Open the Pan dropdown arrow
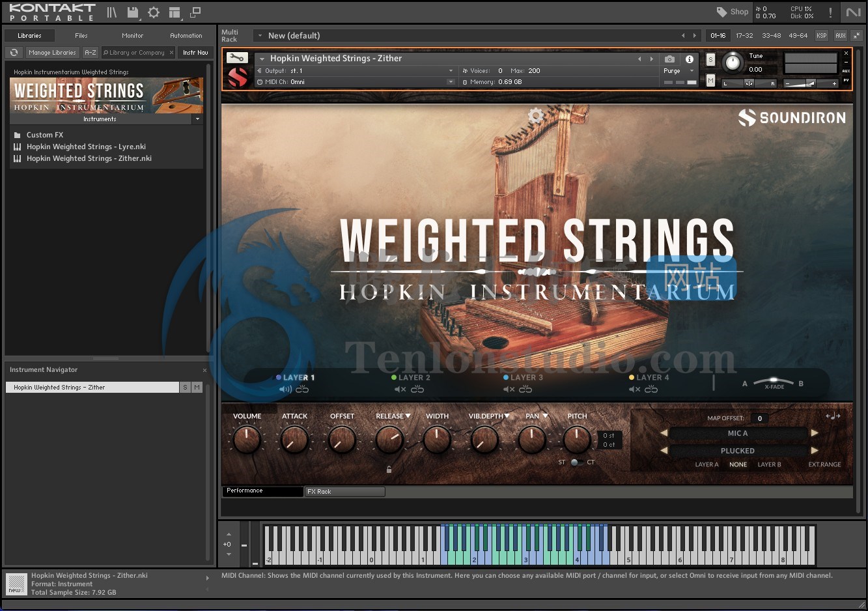The height and width of the screenshot is (611, 868). click(546, 416)
